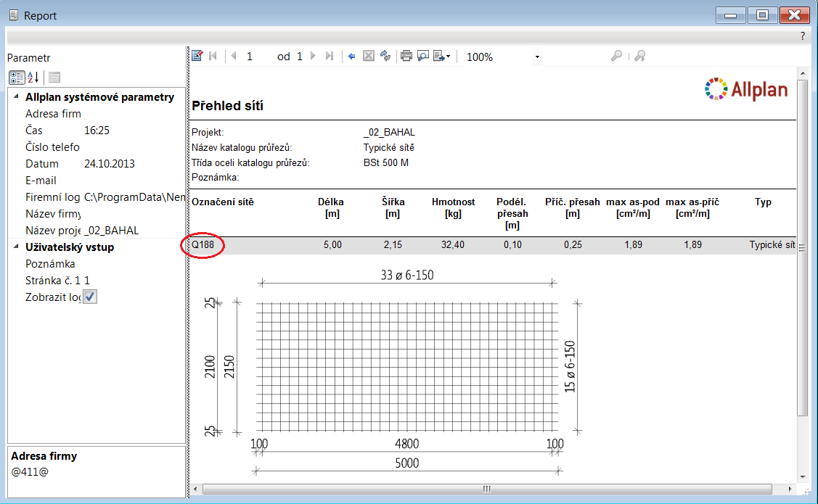818x504 pixels.
Task: Click the horizontal scrollbar of the report
Action: 486,489
